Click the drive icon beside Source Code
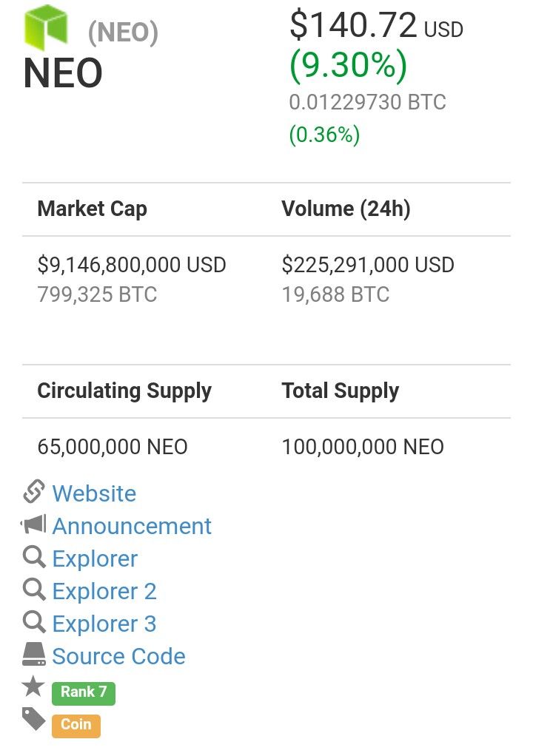Image resolution: width=533 pixels, height=756 pixels. 34,654
